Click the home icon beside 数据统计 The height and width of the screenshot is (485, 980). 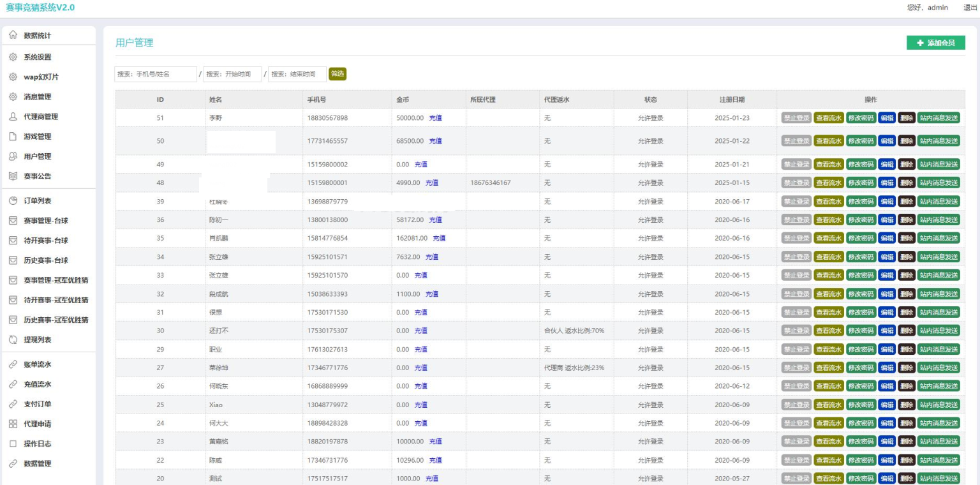point(13,36)
